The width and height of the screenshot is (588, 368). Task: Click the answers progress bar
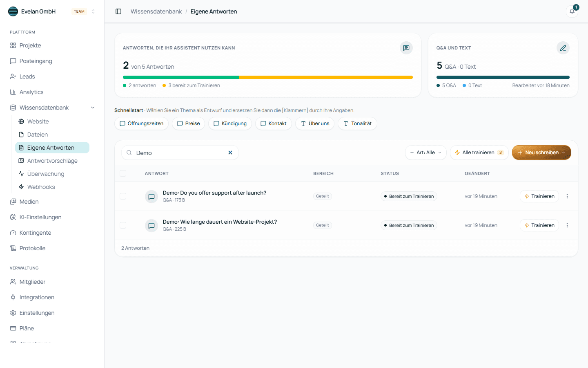pyautogui.click(x=268, y=77)
